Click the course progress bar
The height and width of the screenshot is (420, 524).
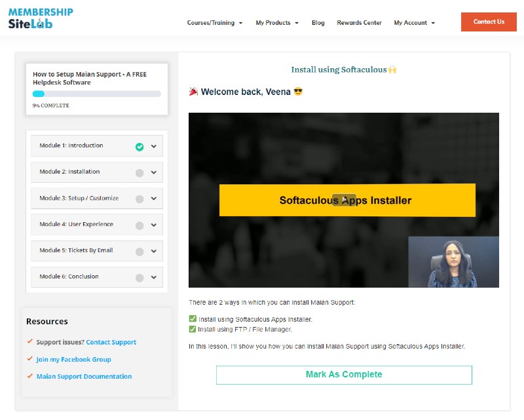pyautogui.click(x=97, y=94)
